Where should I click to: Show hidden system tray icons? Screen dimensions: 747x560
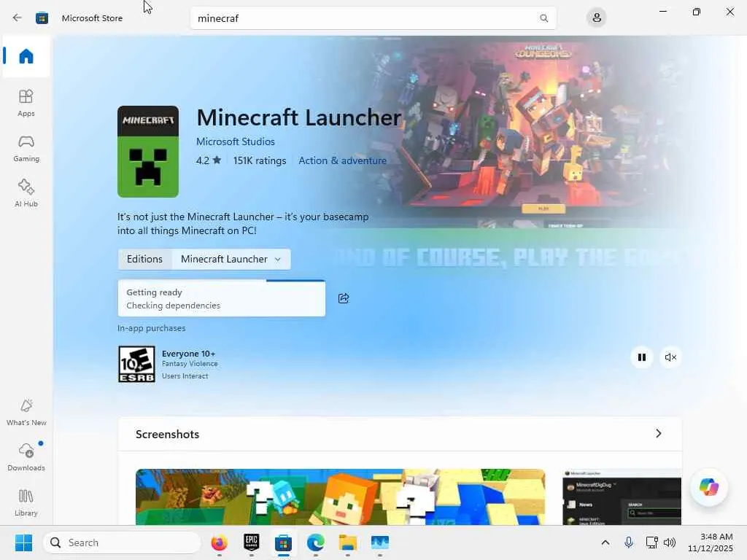[x=605, y=542]
